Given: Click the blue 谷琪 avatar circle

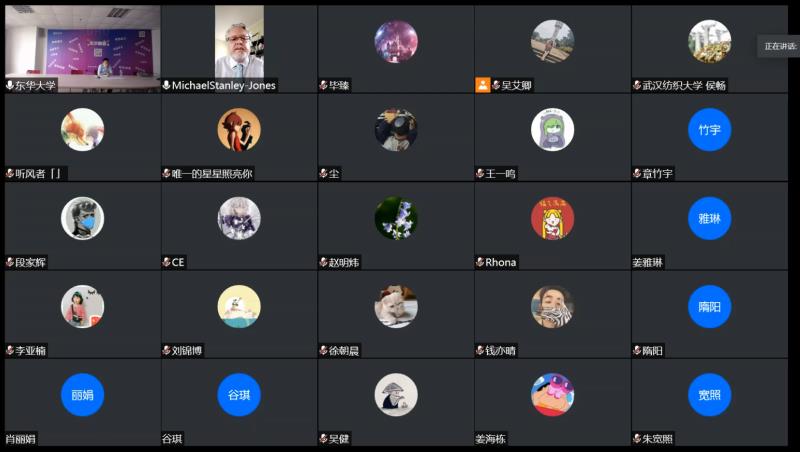Looking at the screenshot, I should (239, 395).
